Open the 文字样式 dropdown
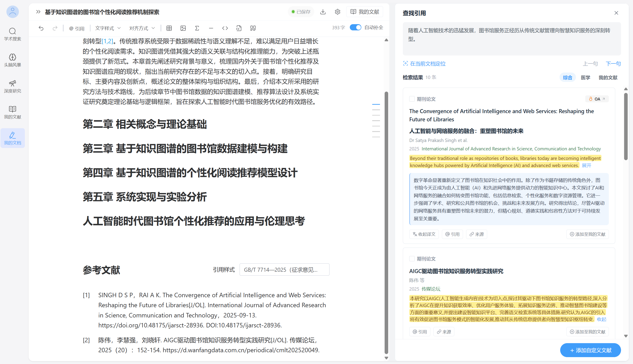The width and height of the screenshot is (633, 364). (x=108, y=28)
